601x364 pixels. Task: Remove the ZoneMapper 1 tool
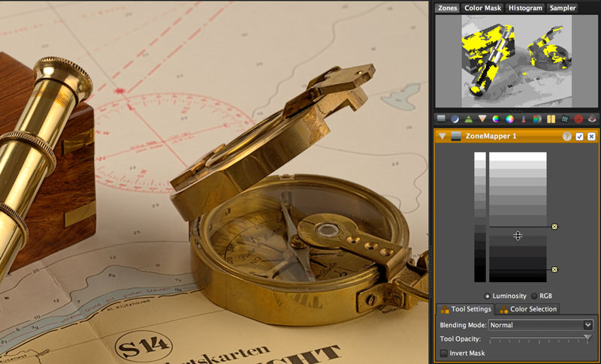tap(591, 137)
